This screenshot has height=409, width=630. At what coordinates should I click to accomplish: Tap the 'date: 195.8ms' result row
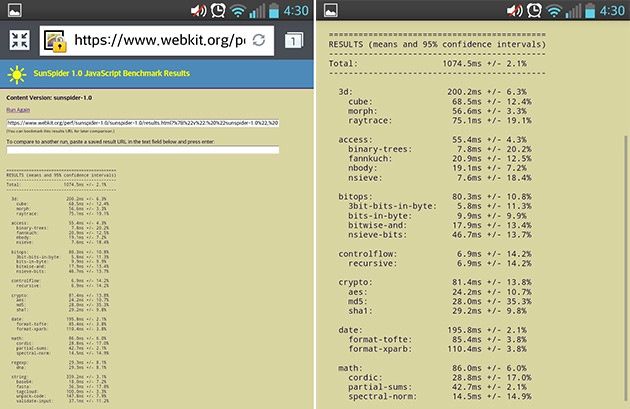[432, 330]
